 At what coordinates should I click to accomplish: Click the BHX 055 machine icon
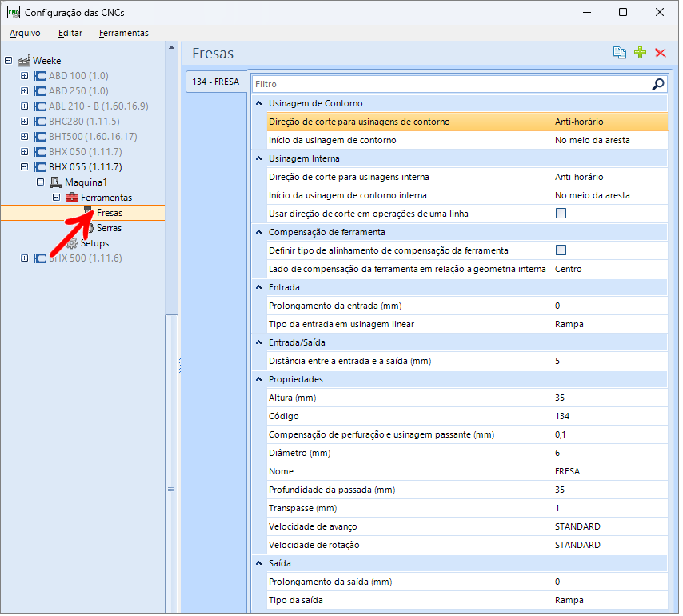pos(40,167)
